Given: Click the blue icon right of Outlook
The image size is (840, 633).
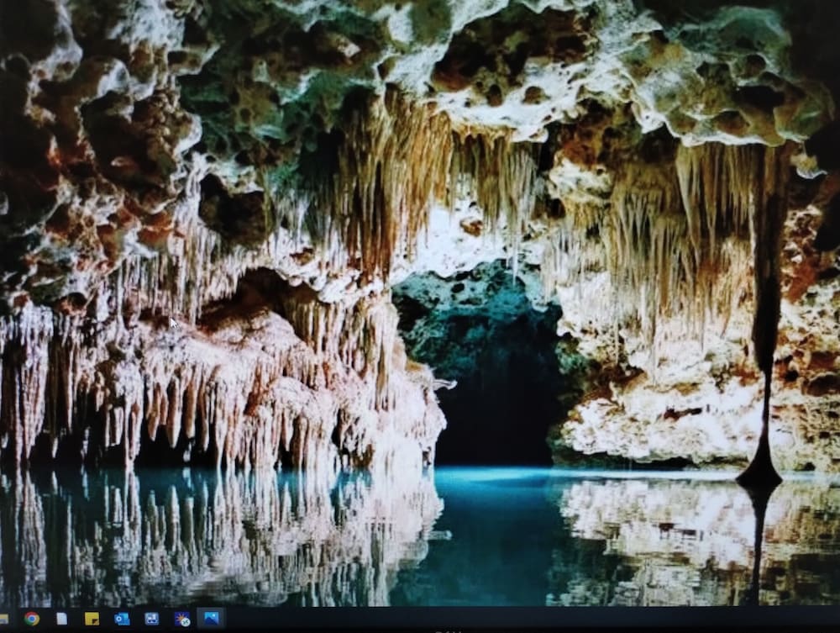Looking at the screenshot, I should coord(152,619).
